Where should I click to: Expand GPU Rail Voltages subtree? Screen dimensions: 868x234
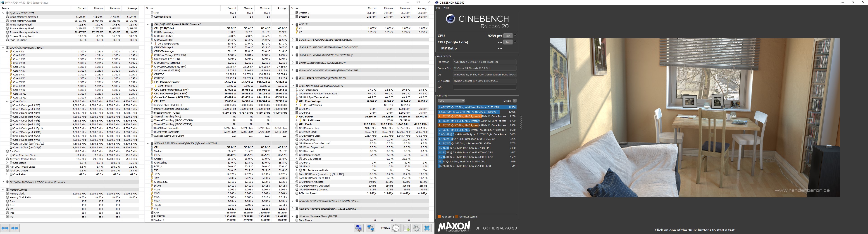296,105
